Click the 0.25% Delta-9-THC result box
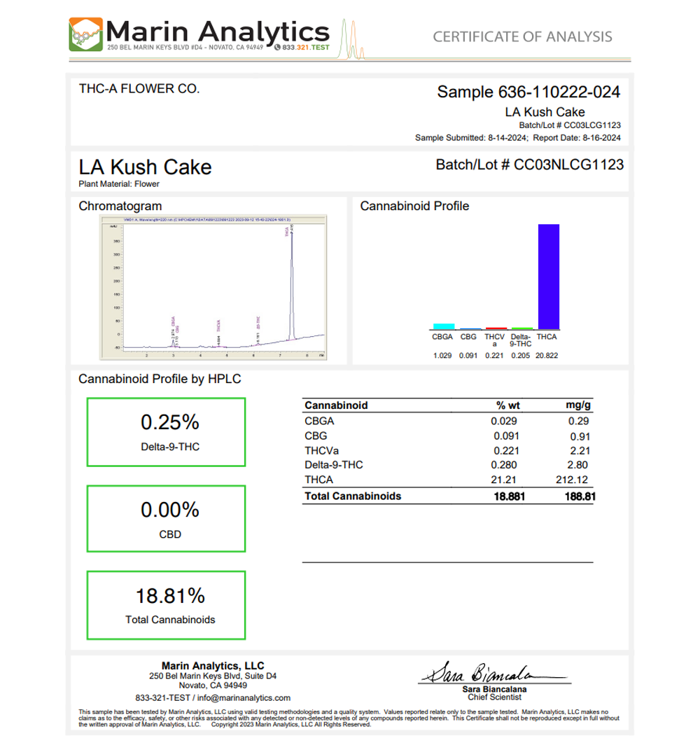Screen dimensions: 700x738 [166, 432]
